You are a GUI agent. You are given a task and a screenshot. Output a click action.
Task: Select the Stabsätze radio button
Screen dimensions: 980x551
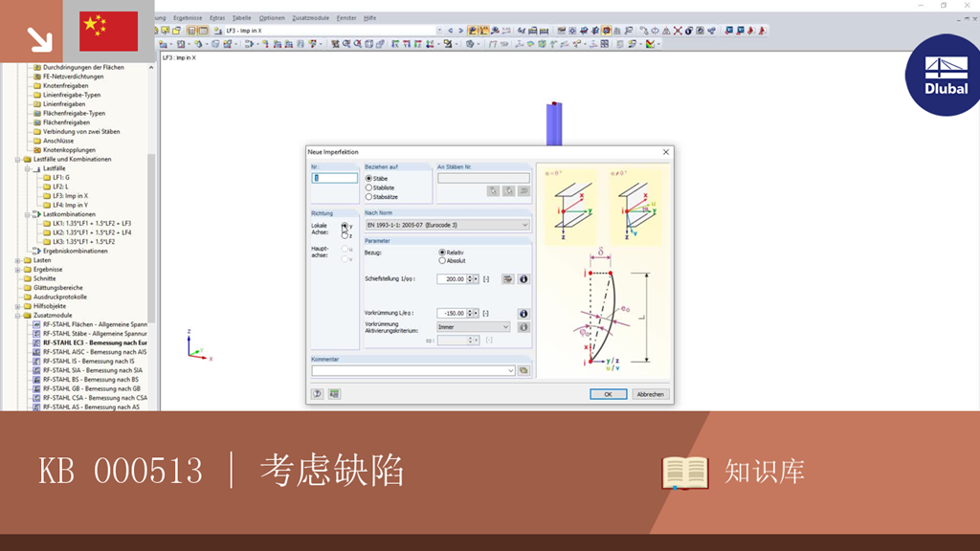tap(368, 197)
